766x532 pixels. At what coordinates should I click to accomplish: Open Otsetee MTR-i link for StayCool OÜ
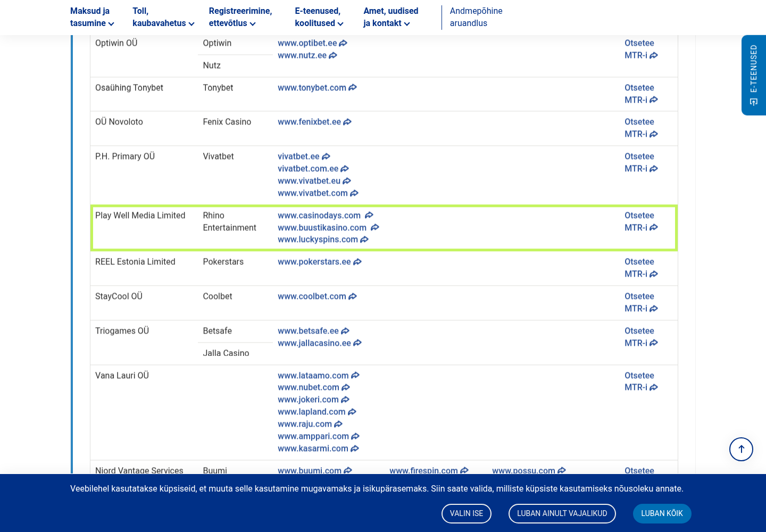(x=641, y=302)
